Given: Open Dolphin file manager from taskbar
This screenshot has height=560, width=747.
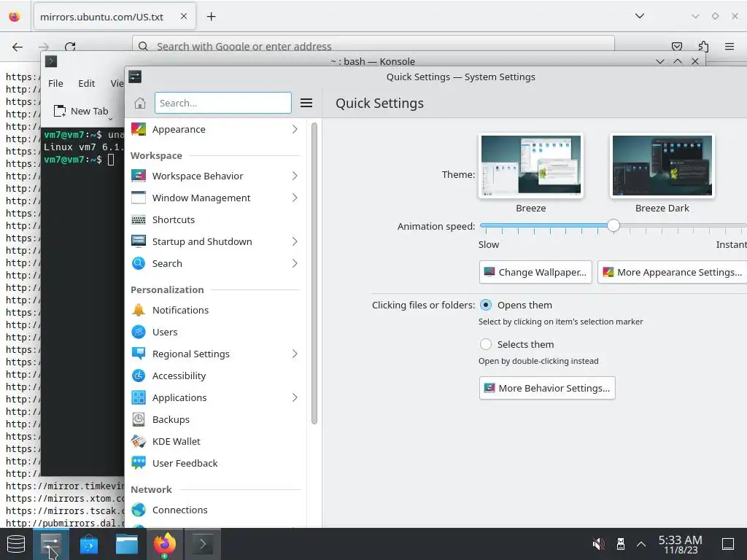Looking at the screenshot, I should click(127, 544).
